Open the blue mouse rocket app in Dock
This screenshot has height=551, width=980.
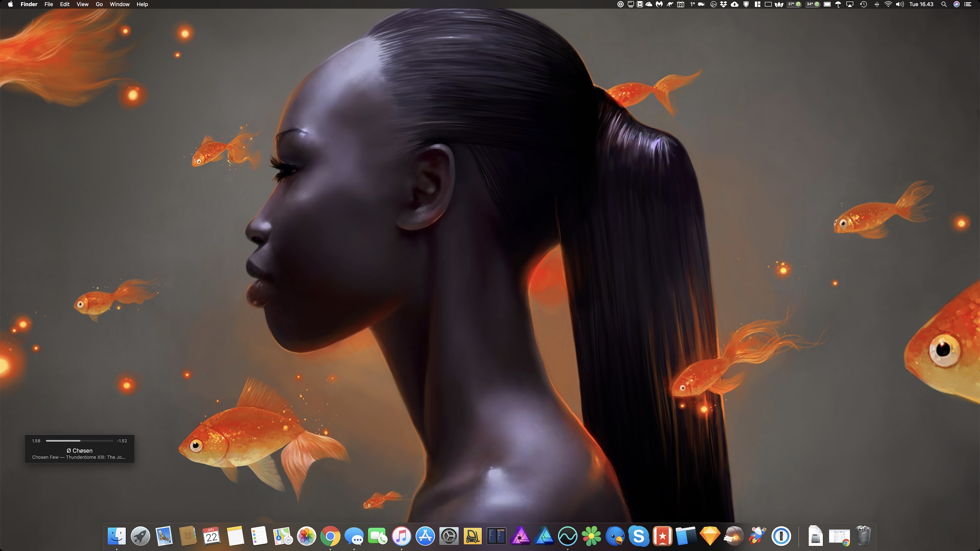point(758,536)
